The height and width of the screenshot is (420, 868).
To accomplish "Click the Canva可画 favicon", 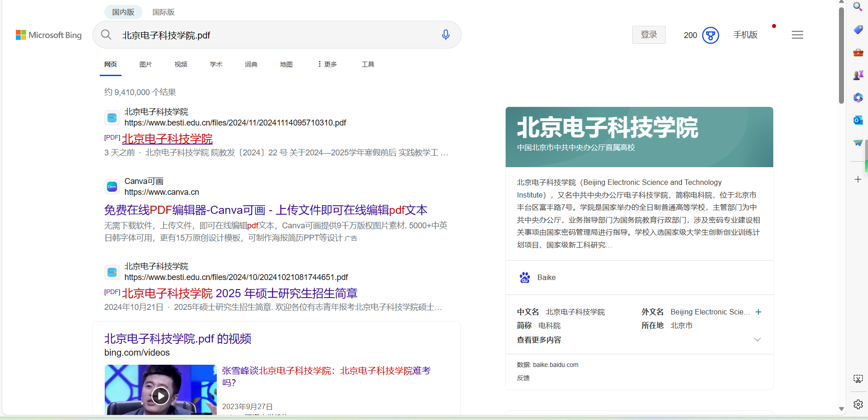I will click(112, 187).
